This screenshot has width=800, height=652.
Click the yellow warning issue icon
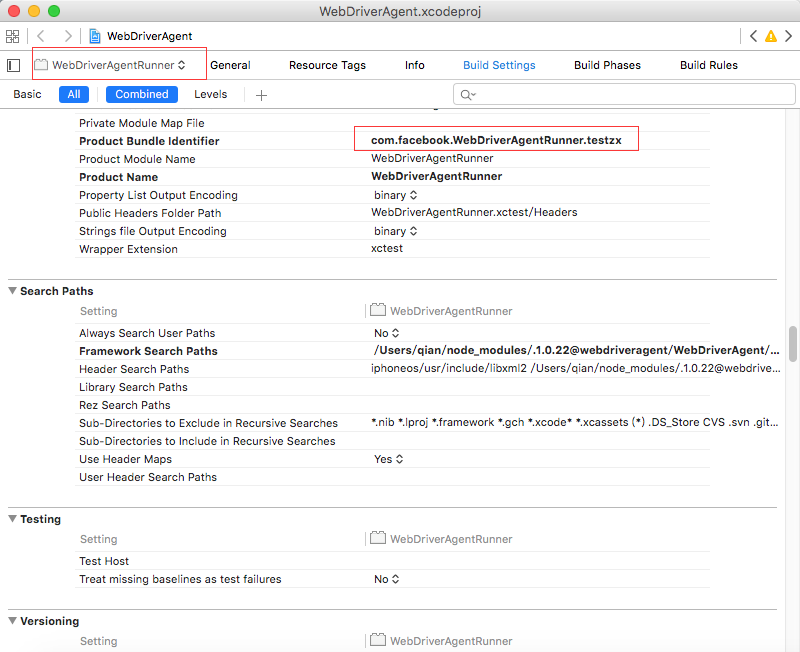pos(770,36)
